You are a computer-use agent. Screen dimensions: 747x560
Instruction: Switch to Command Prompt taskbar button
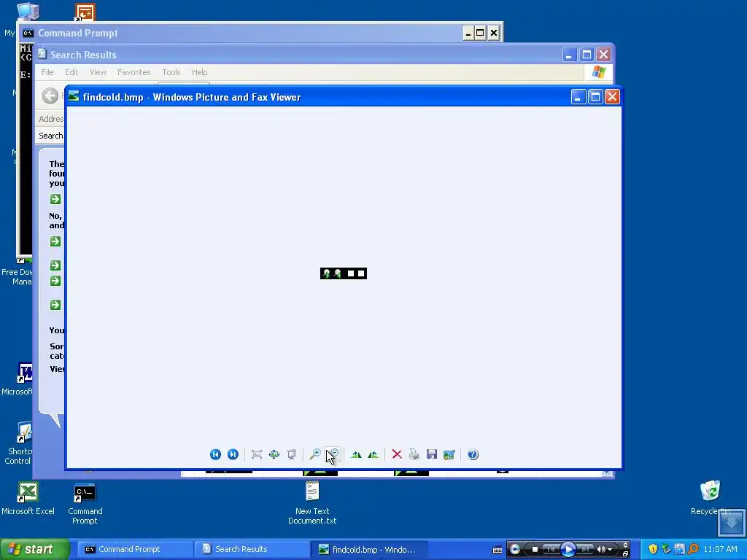pyautogui.click(x=135, y=549)
